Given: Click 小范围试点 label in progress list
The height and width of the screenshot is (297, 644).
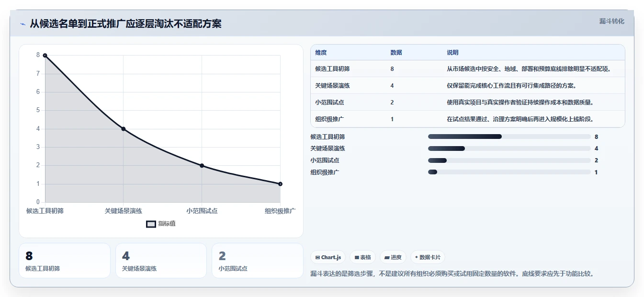Looking at the screenshot, I should pos(325,160).
